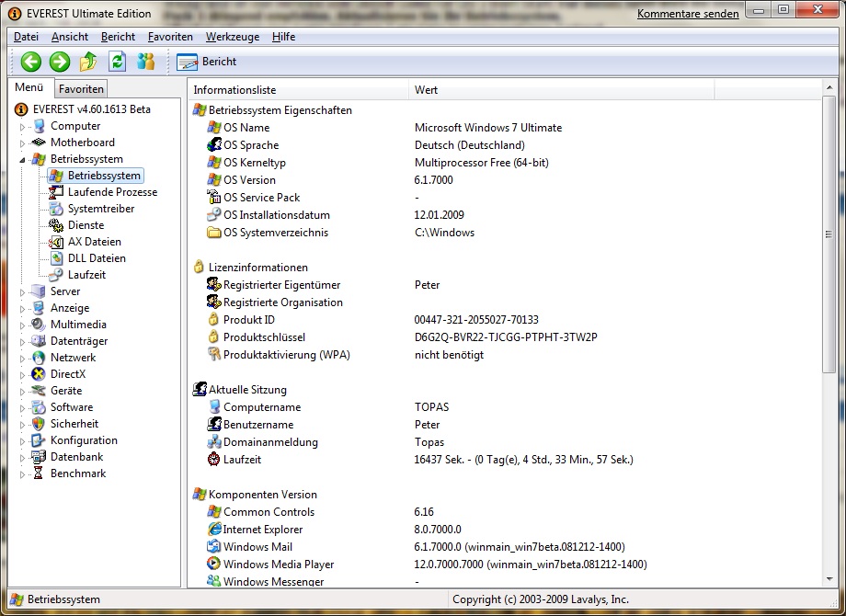Switch to the Menü tab
The width and height of the screenshot is (846, 616).
click(29, 87)
